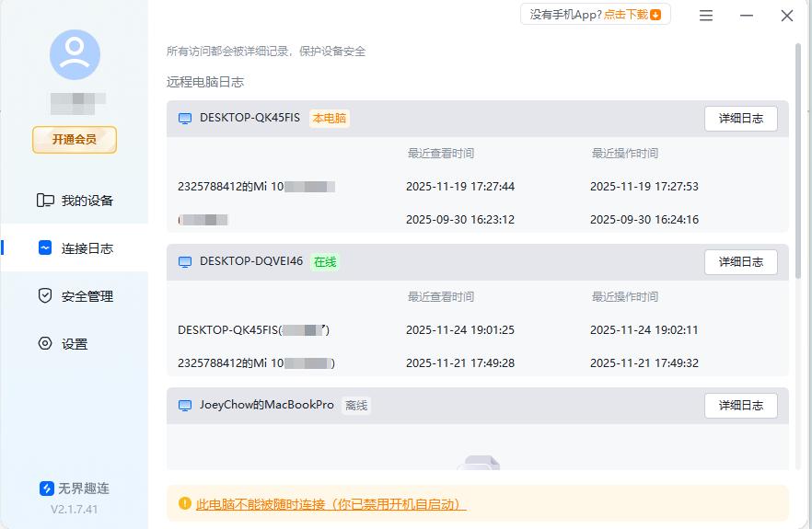Click DESKTOP-QK45FIS visitor row entry
This screenshot has width=812, height=529.
tap(254, 329)
